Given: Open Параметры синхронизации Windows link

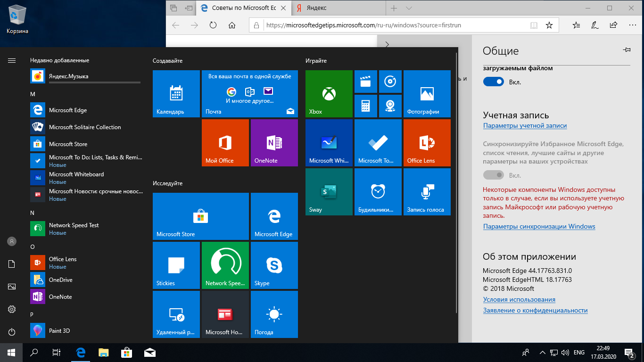Looking at the screenshot, I should click(539, 227).
